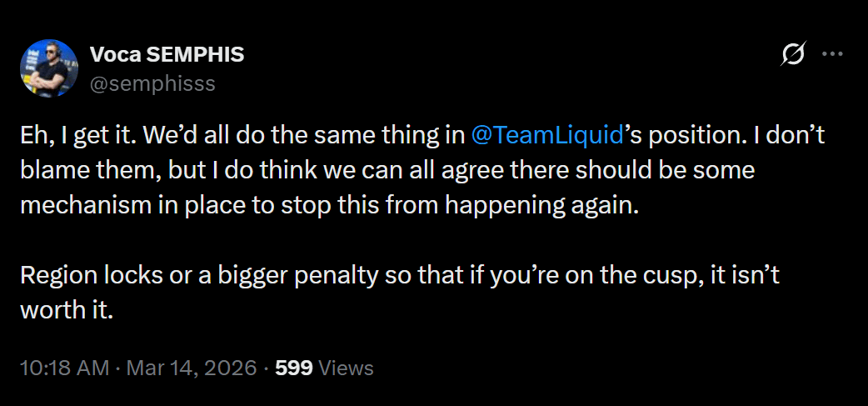
Task: Click the Voca SEMPHIS display name
Action: [x=167, y=56]
